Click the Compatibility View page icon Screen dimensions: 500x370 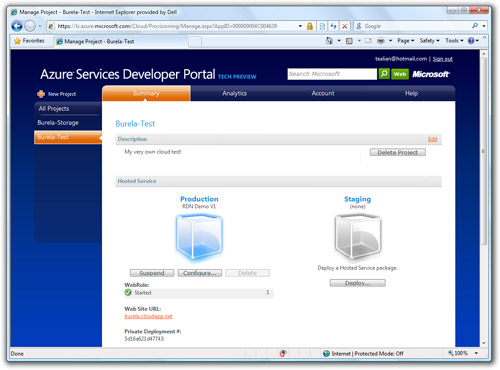point(322,26)
